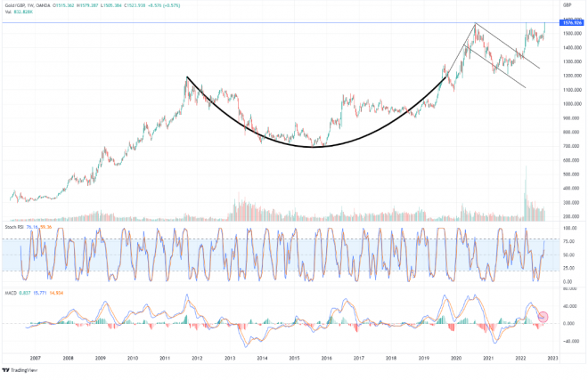This screenshot has height=380, width=588.
Task: Click the 2007 label on time axis
Action: pyautogui.click(x=35, y=358)
